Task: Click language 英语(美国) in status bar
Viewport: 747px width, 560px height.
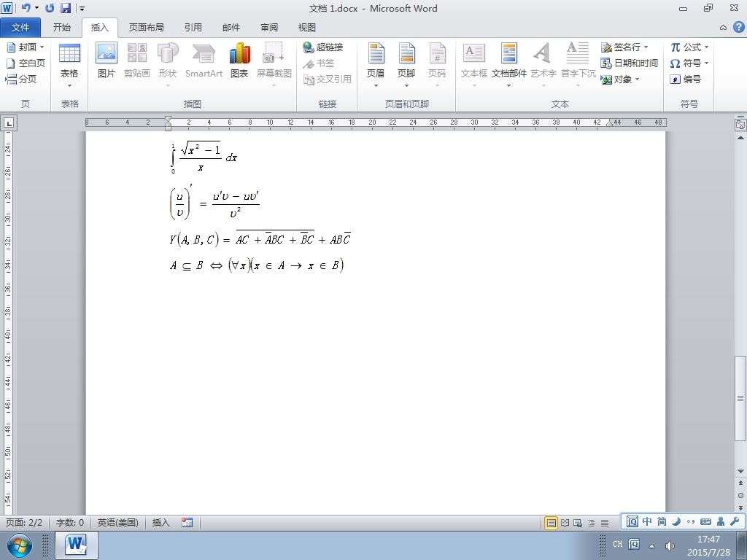Action: (x=117, y=522)
